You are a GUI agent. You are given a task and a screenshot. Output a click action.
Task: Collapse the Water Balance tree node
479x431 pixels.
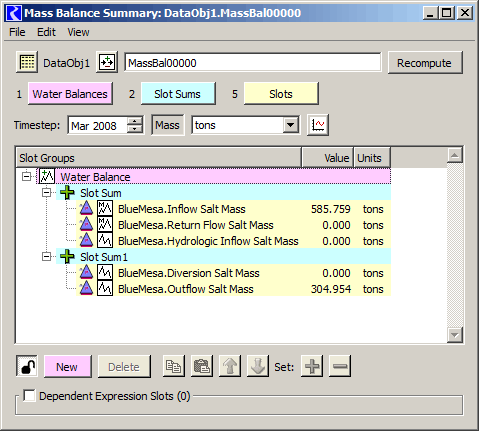[26, 176]
